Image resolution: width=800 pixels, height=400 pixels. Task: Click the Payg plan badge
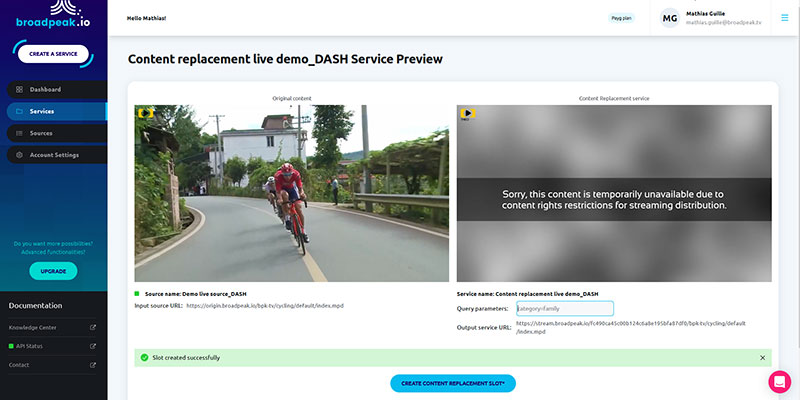622,18
